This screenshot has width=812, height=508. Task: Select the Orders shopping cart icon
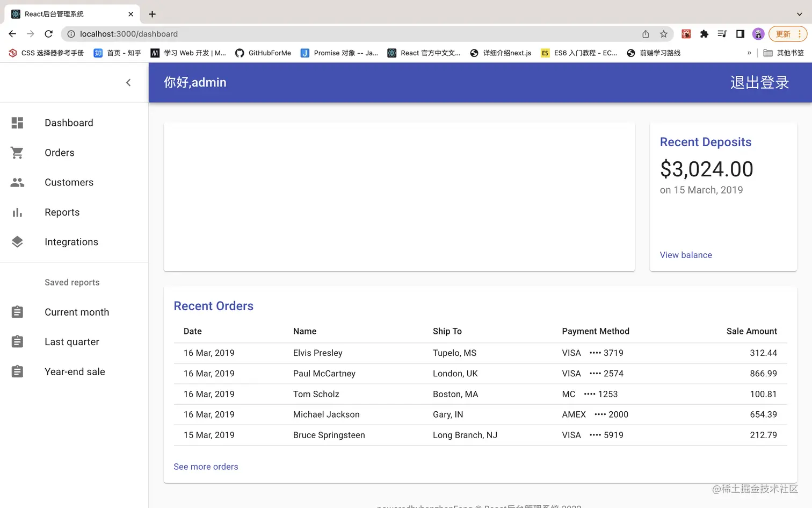point(17,153)
